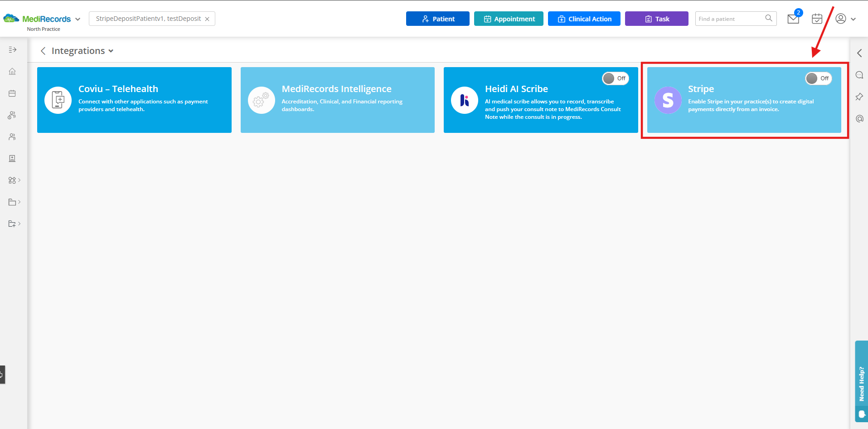Screen dimensions: 868x429
Task: Open the contacts people icon in sidebar
Action: [12, 137]
